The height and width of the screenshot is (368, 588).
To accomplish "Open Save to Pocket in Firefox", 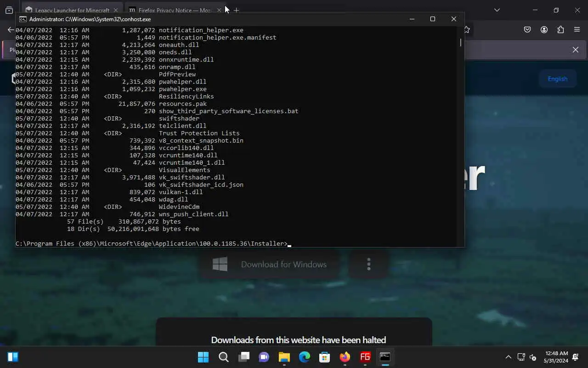I will tap(527, 30).
